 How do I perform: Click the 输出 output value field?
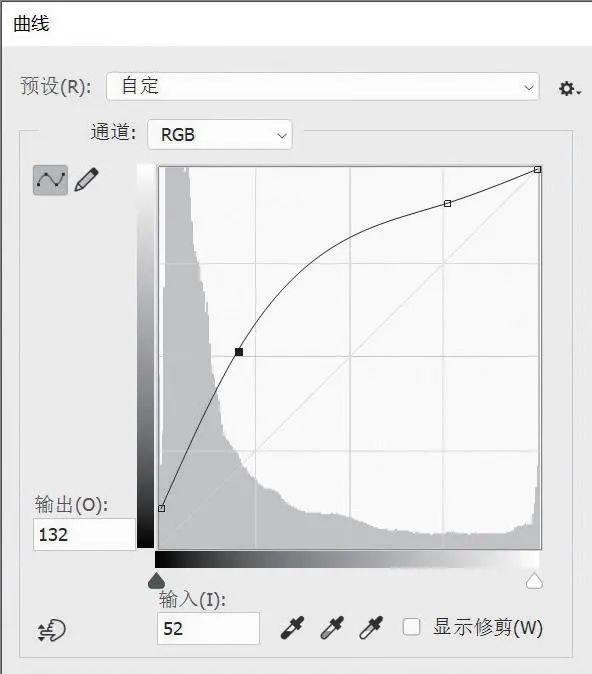coord(84,534)
